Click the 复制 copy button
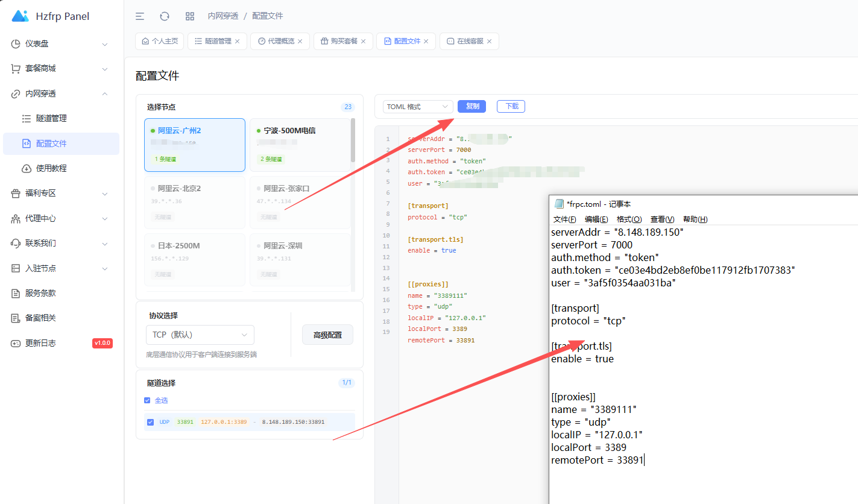 coord(472,106)
